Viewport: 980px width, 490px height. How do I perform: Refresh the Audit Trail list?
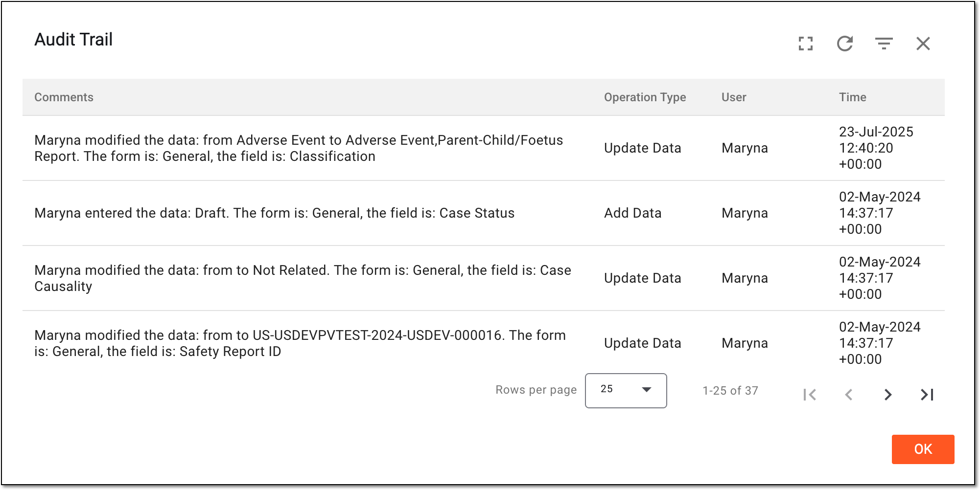(x=845, y=44)
